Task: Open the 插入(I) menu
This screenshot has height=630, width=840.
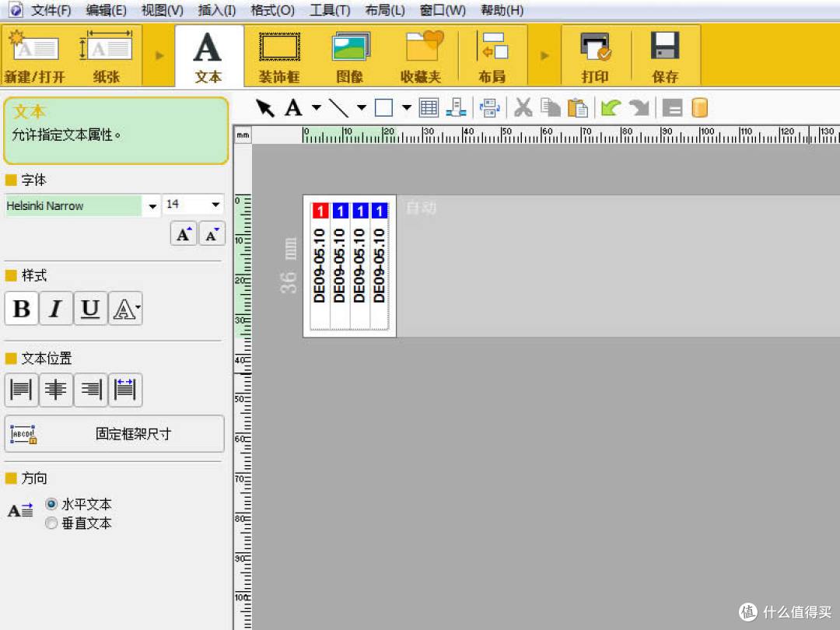Action: coord(217,10)
